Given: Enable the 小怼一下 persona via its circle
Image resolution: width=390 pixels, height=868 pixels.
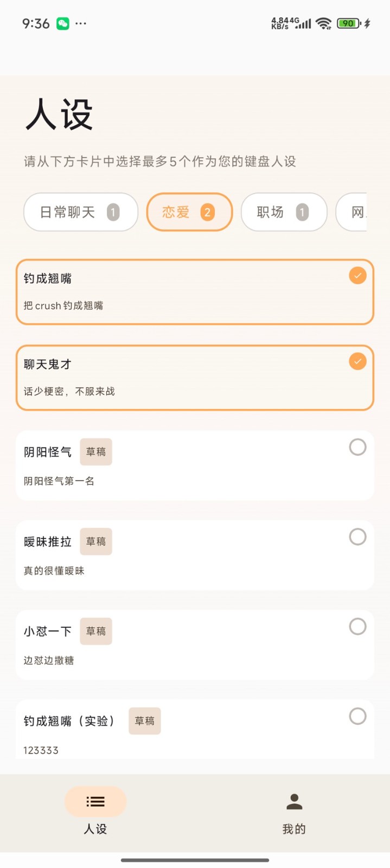Looking at the screenshot, I should [x=357, y=626].
